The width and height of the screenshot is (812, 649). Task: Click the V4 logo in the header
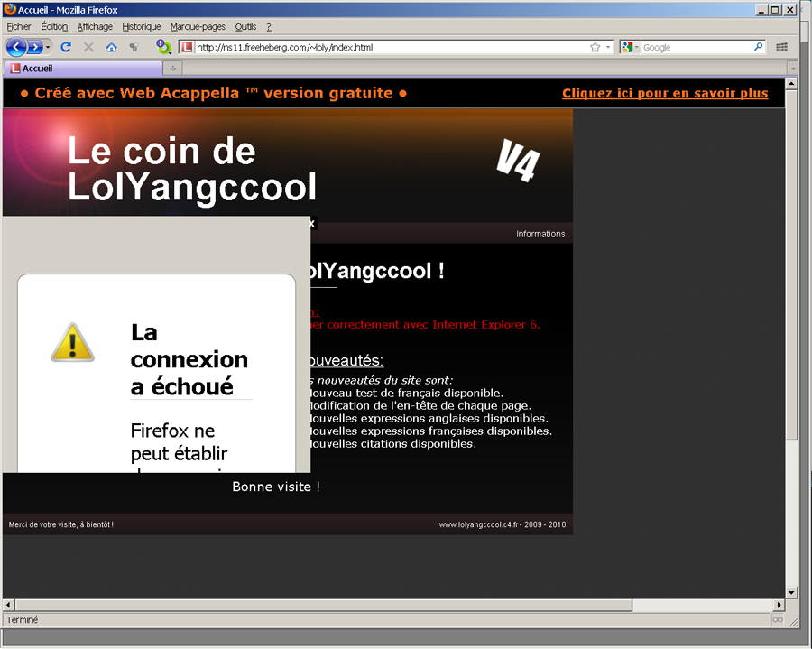tap(519, 160)
